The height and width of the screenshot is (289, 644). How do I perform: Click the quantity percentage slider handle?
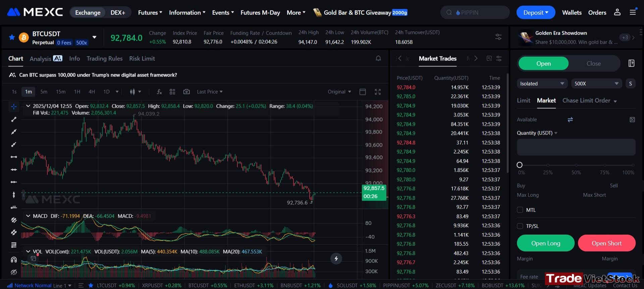(x=520, y=165)
